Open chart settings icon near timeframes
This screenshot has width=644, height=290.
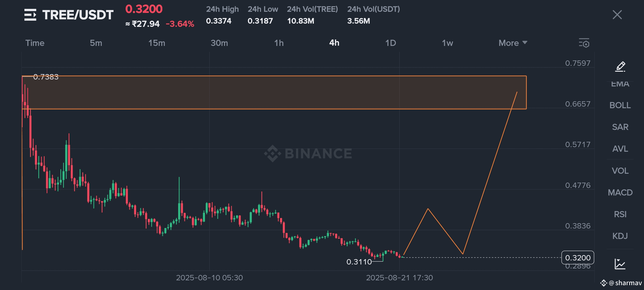tap(584, 43)
